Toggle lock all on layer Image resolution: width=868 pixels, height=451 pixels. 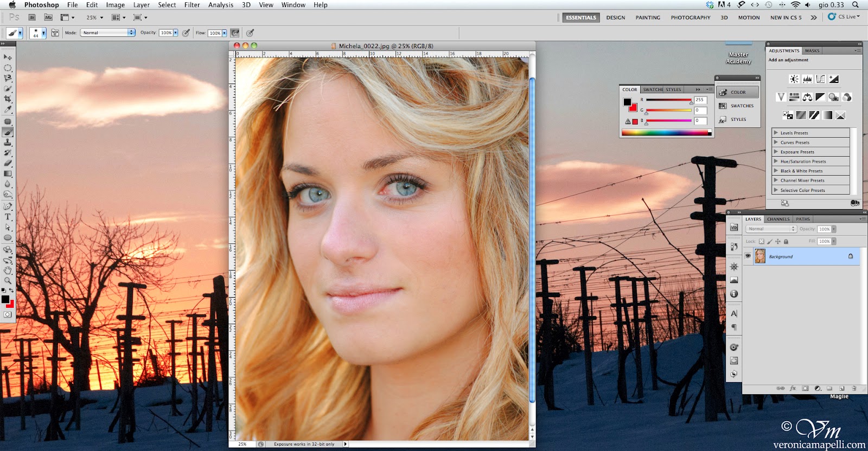(x=786, y=241)
